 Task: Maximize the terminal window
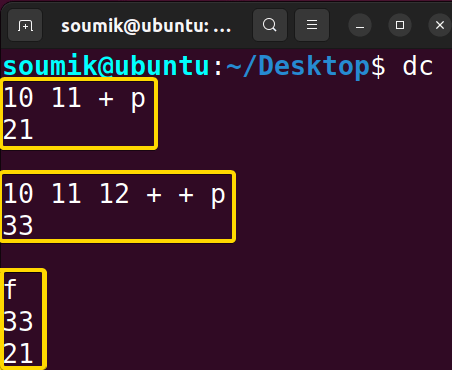pyautogui.click(x=400, y=25)
